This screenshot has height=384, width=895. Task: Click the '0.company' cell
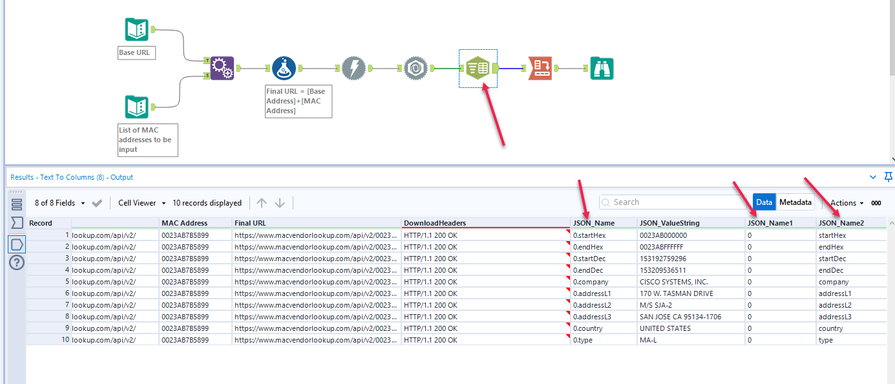(x=604, y=282)
